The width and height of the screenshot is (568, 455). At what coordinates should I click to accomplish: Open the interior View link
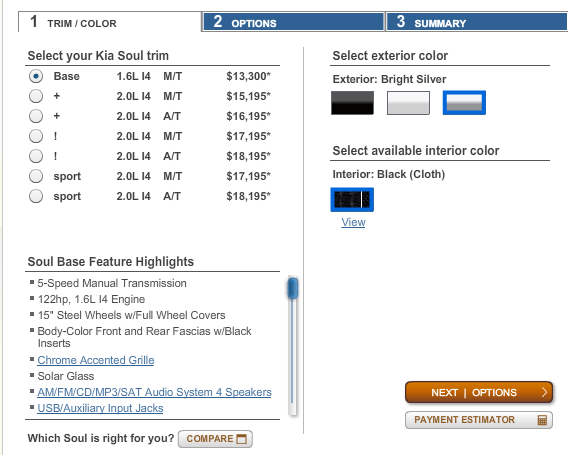(x=353, y=222)
